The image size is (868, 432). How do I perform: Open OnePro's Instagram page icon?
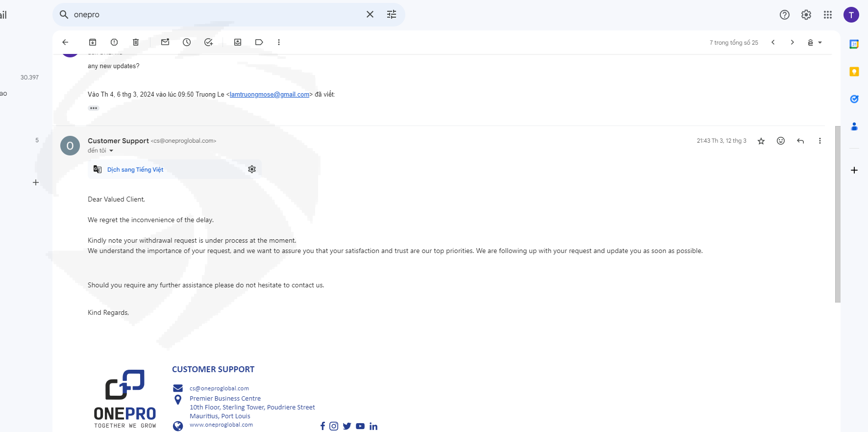point(334,426)
